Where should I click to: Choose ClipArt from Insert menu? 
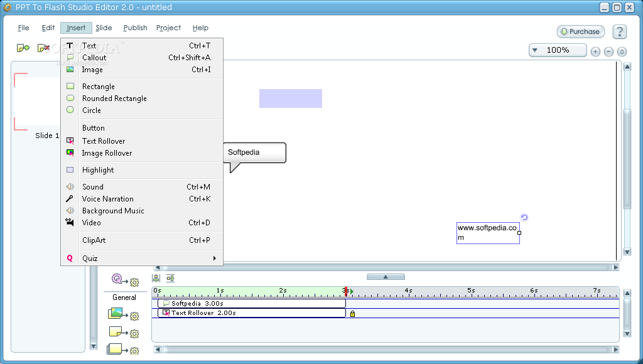142,240
